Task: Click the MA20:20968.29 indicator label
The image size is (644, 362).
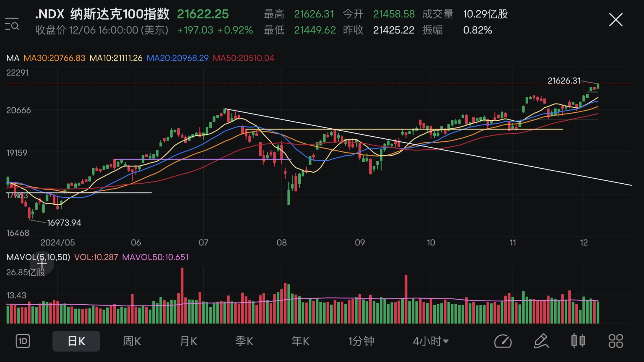Action: click(178, 58)
